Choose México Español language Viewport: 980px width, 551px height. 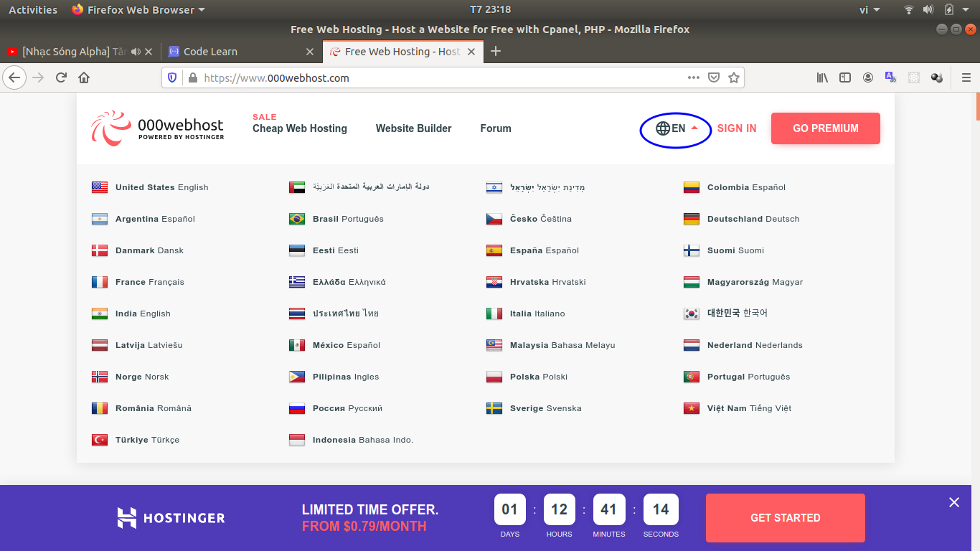(334, 345)
